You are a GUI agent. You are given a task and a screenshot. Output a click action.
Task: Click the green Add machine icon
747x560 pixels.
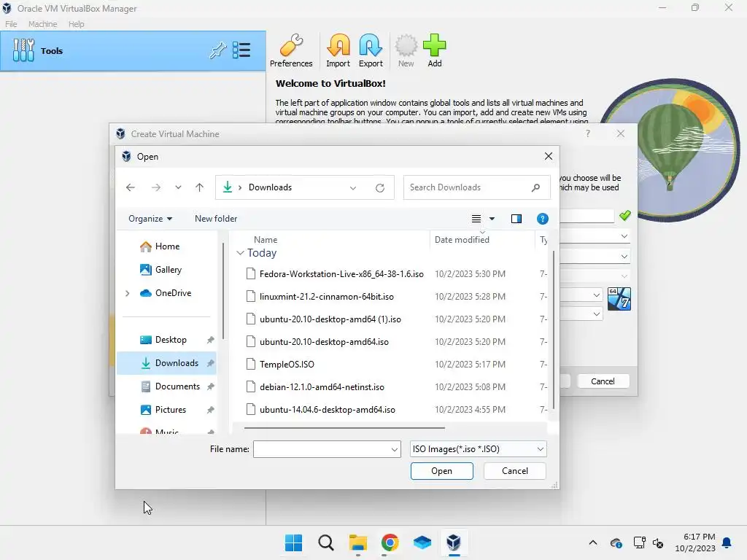(435, 50)
